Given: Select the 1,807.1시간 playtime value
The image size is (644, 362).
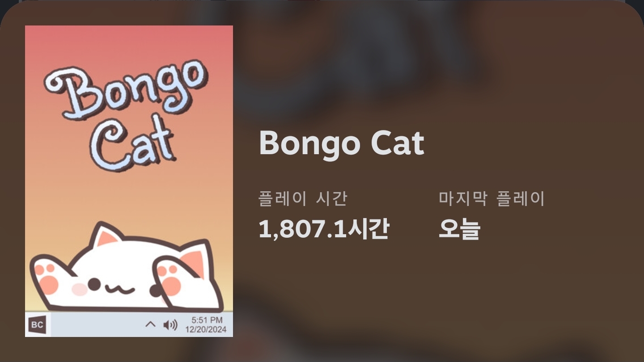Looking at the screenshot, I should [x=324, y=229].
